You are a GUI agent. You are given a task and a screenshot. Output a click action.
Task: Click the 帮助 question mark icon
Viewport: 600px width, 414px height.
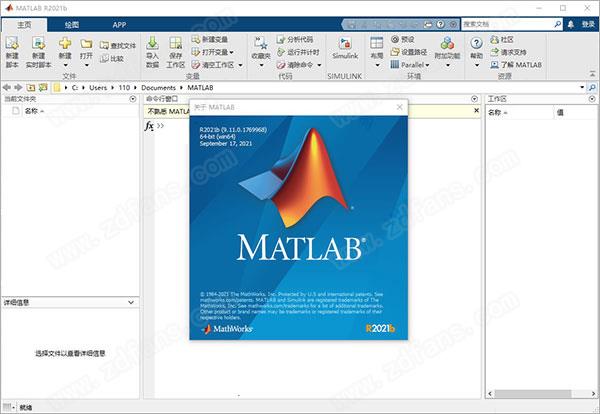476,43
